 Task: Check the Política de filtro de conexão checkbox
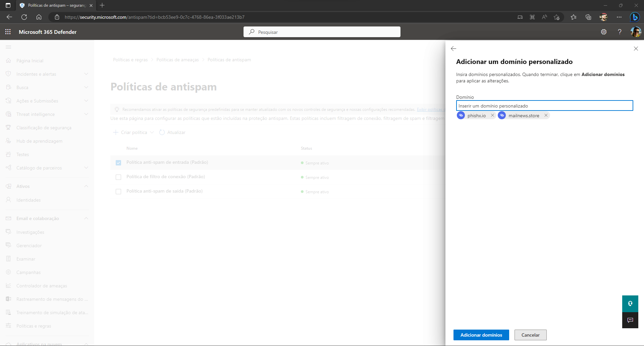click(x=118, y=177)
